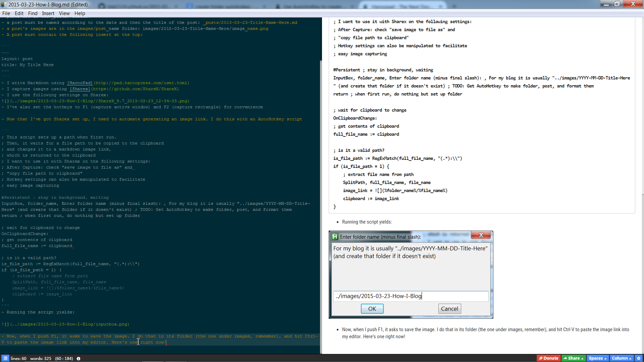Open the Insert menu
This screenshot has height=362, width=644.
tap(48, 13)
